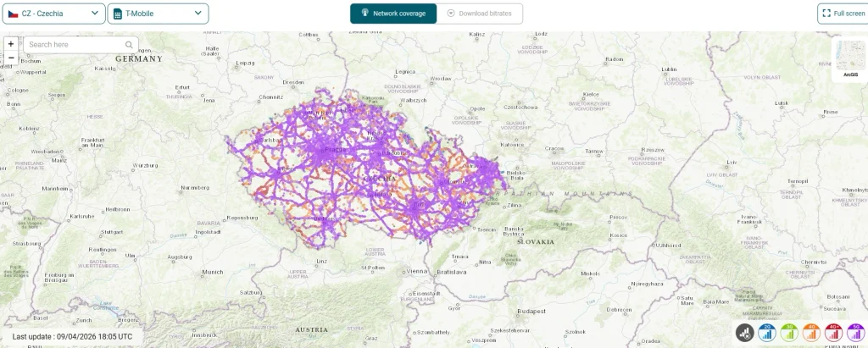The width and height of the screenshot is (868, 348).
Task: Open the ArcGIS basemap thumbnail
Action: coord(849,59)
